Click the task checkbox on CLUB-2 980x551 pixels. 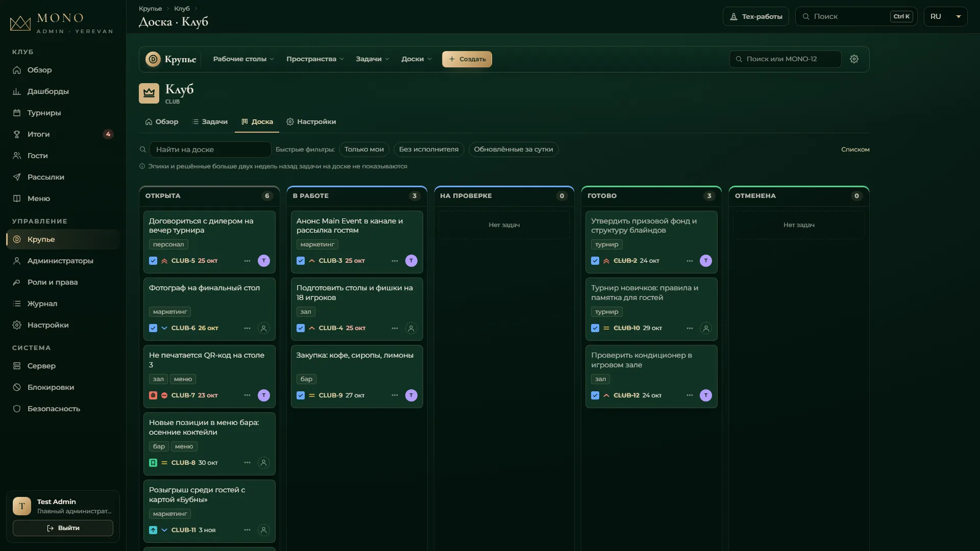[x=595, y=261]
